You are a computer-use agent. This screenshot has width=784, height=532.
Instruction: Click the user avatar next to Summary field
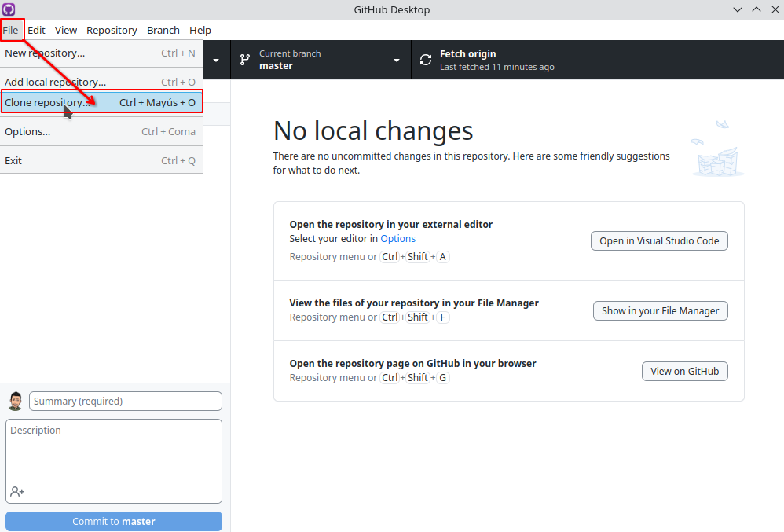coord(14,401)
